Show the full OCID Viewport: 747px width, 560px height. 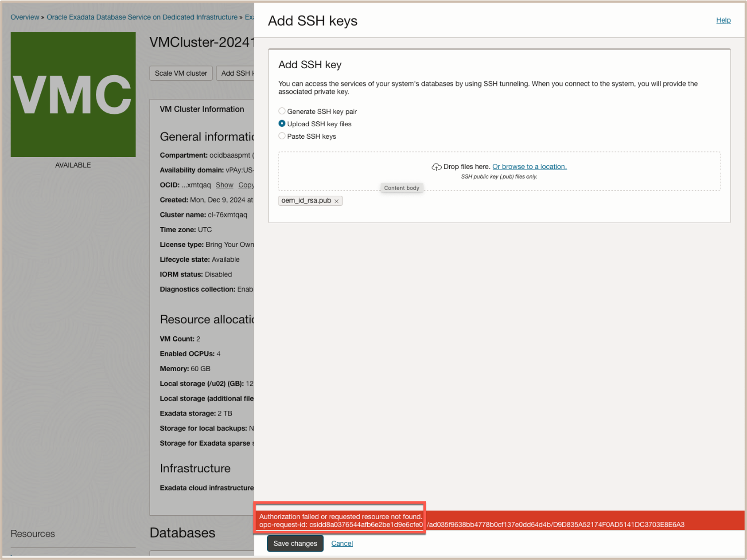(224, 185)
